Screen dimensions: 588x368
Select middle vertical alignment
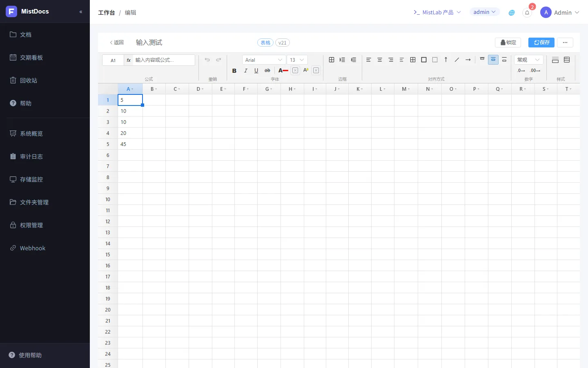pos(493,60)
